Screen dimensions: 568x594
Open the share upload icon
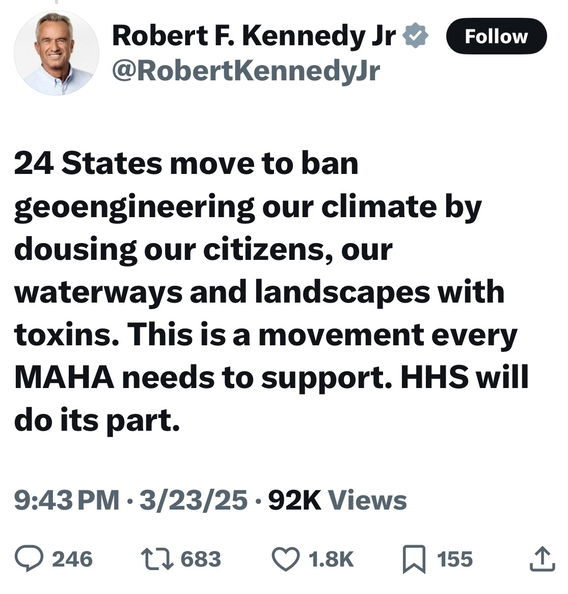tap(542, 559)
